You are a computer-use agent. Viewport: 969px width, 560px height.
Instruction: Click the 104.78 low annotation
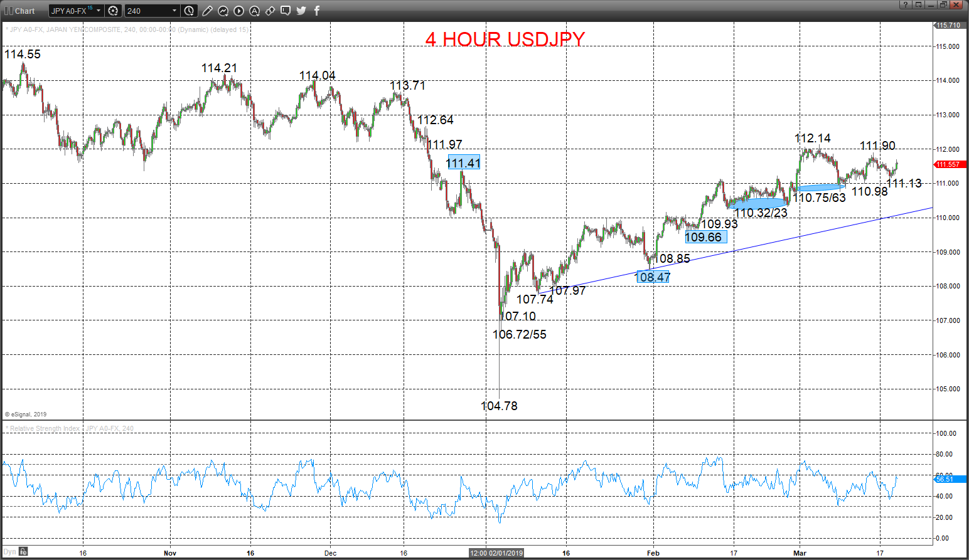[x=500, y=406]
